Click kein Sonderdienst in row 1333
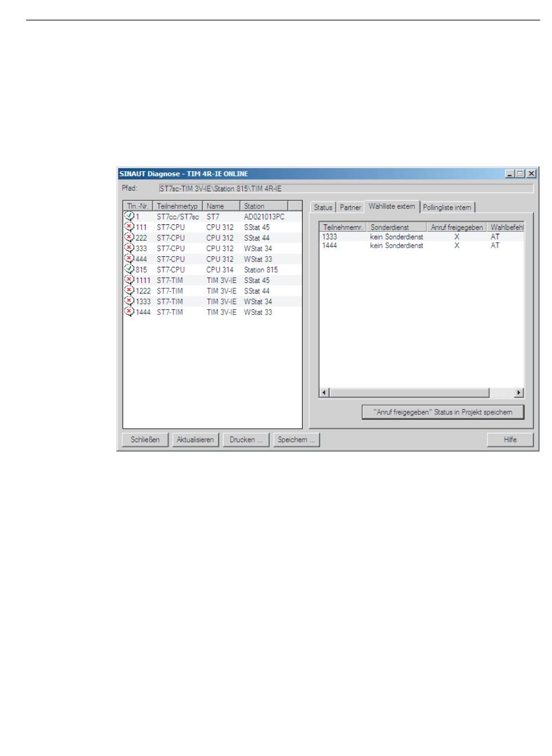This screenshot has height=756, width=552. pyautogui.click(x=396, y=237)
